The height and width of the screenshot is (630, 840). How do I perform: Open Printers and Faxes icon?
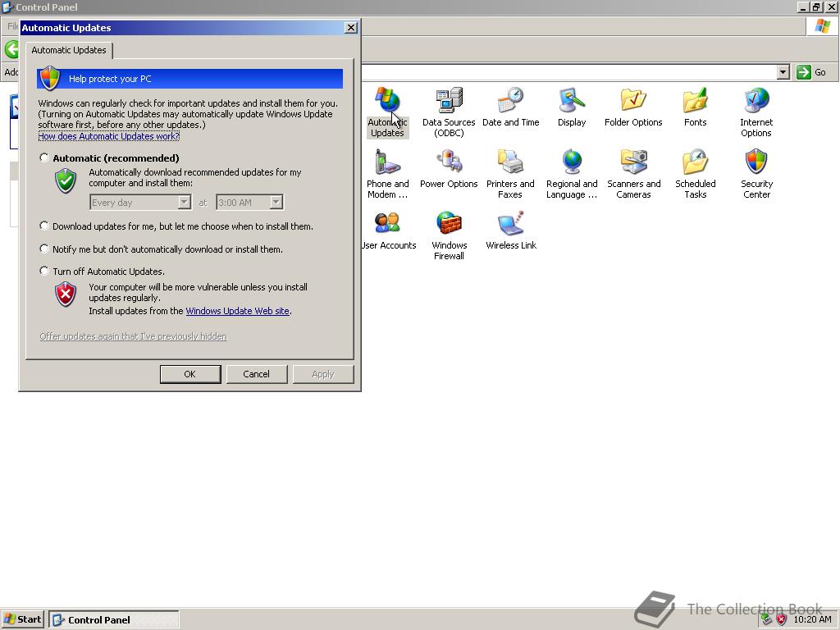(510, 174)
